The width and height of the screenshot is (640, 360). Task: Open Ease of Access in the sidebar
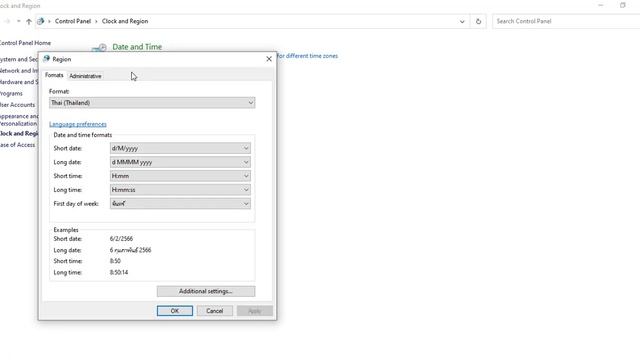pos(18,145)
